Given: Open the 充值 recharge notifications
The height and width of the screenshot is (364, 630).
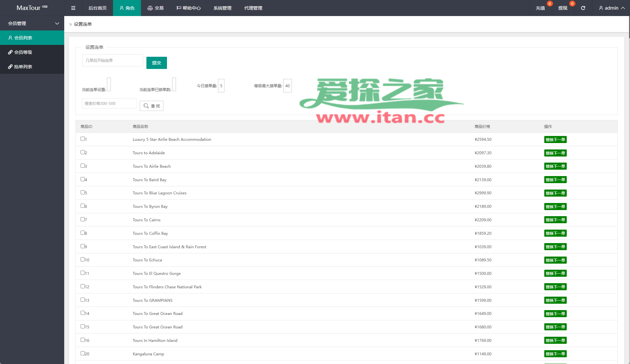Looking at the screenshot, I should click(x=540, y=8).
